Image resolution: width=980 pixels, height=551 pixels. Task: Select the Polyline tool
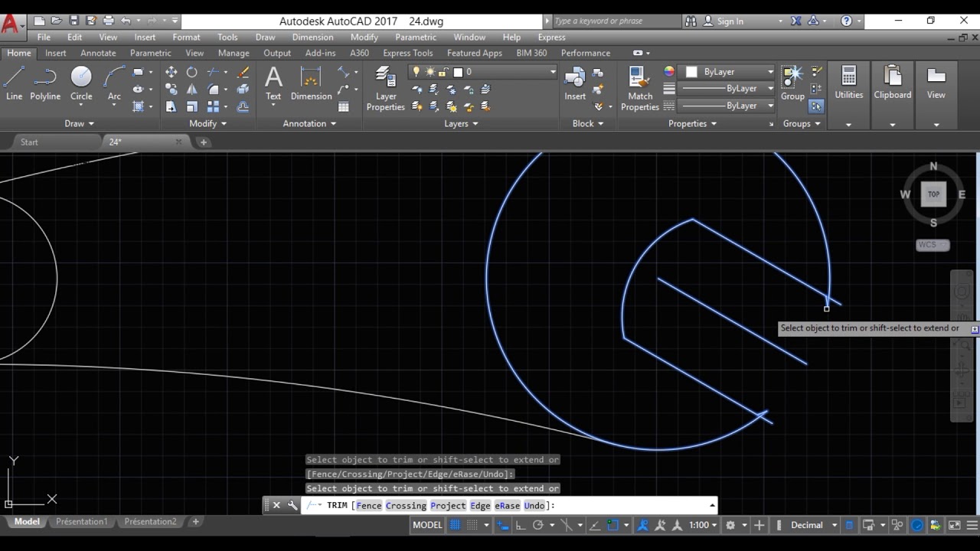(x=45, y=83)
